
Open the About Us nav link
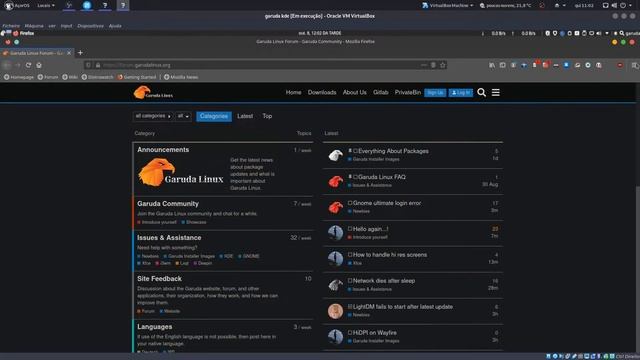(355, 93)
